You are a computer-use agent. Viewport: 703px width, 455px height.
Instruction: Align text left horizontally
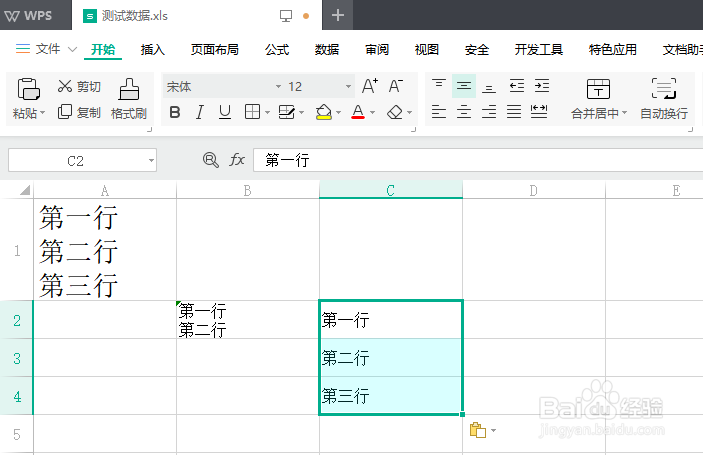coord(438,111)
